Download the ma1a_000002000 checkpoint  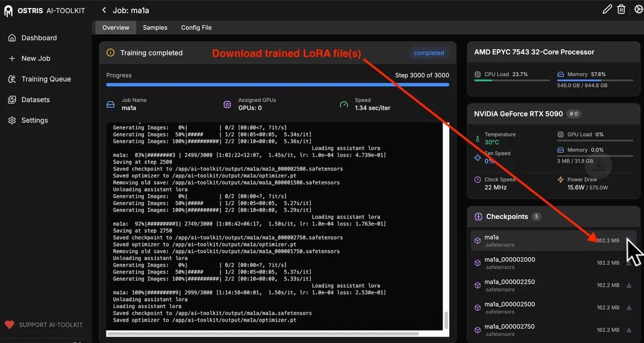click(x=629, y=263)
